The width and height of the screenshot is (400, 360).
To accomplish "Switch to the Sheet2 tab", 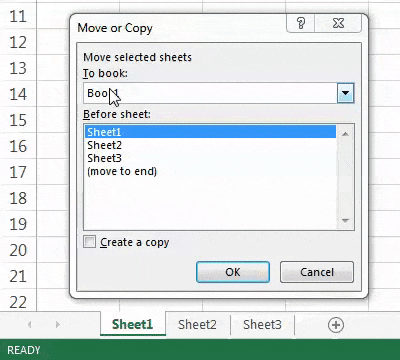I will coord(197,324).
